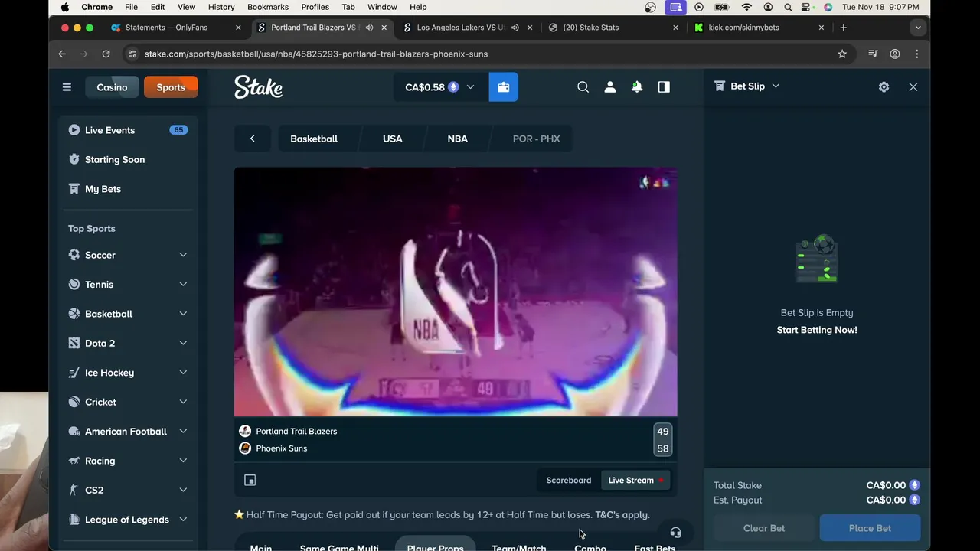
Task: Open the Wi-Fi menu bar icon
Action: (746, 7)
